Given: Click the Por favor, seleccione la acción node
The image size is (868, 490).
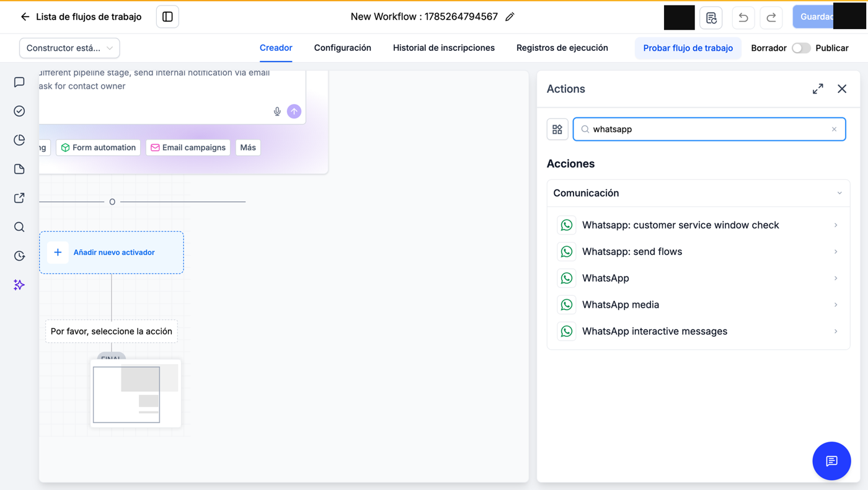Looking at the screenshot, I should point(112,331).
